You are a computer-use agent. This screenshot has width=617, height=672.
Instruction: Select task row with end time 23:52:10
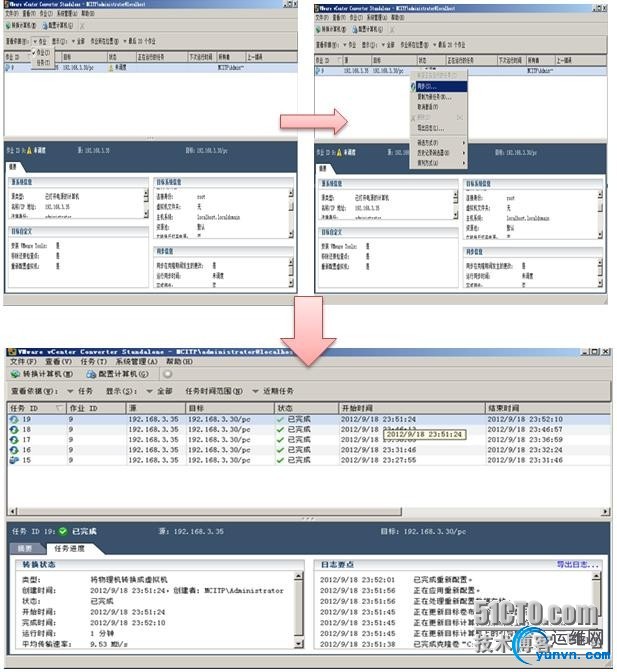tap(309, 419)
